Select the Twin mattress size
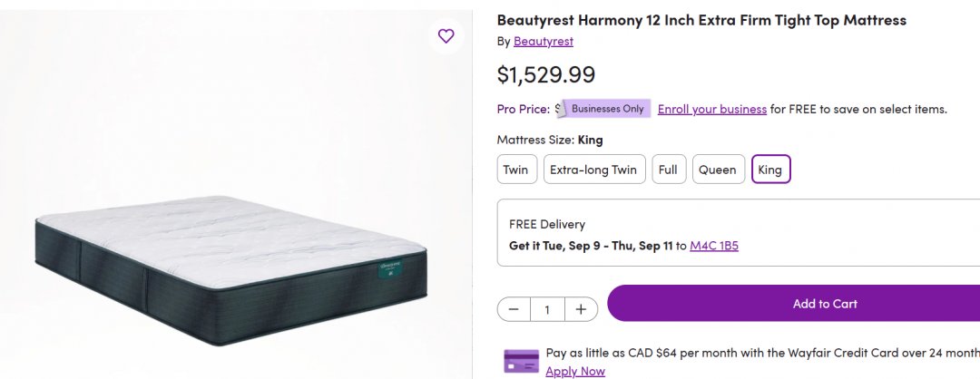The image size is (980, 379). pyautogui.click(x=516, y=170)
